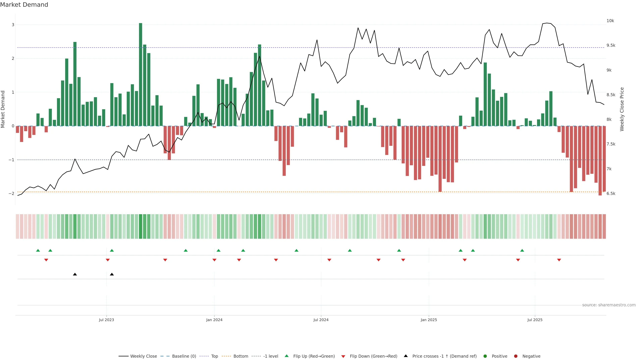The image size is (644, 362).
Task: Click red Flip Down triangle icon in legend
Action: click(343, 356)
